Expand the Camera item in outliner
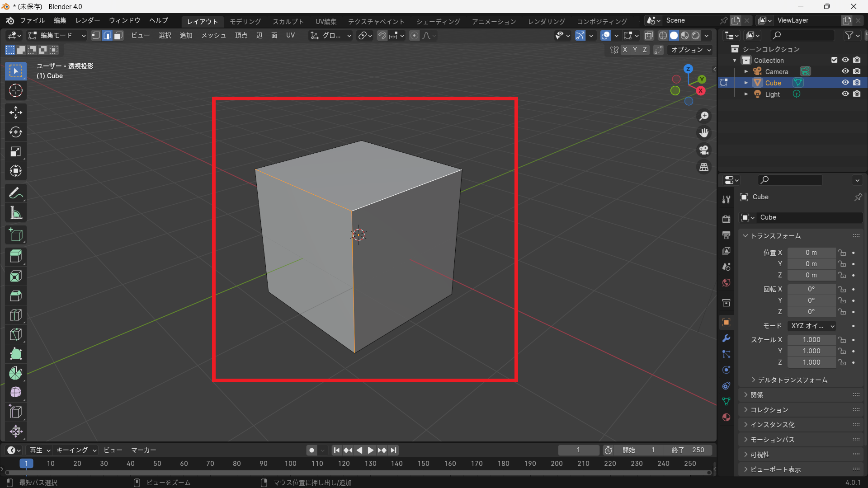 (x=746, y=71)
